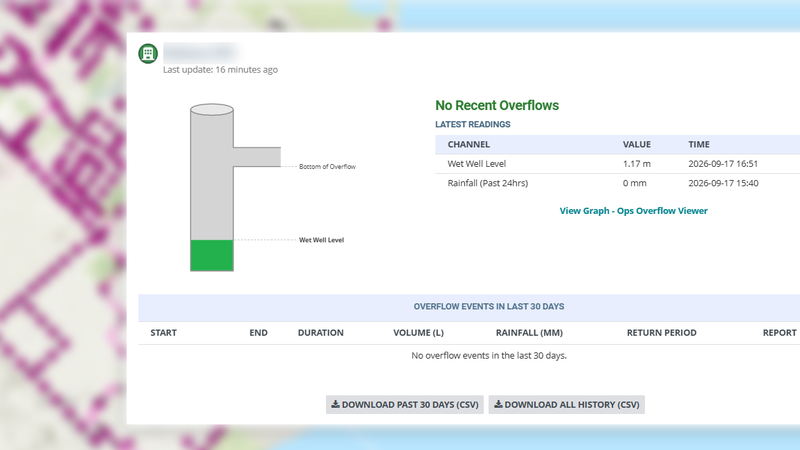
Task: Select the 1.17 m value cell
Action: point(636,164)
